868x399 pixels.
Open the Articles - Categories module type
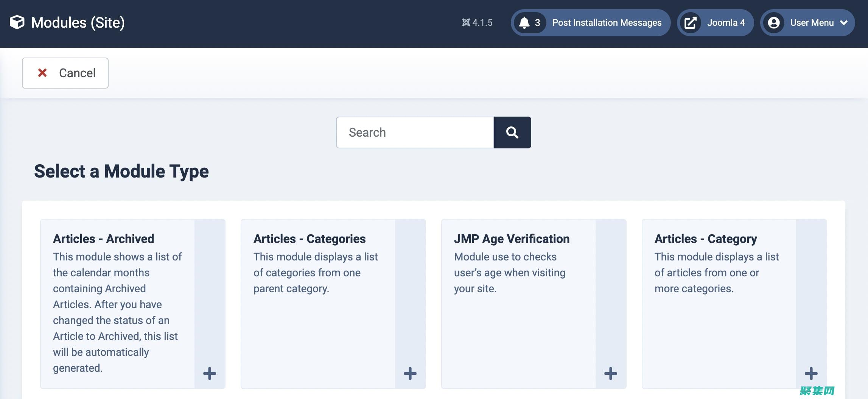pos(309,238)
